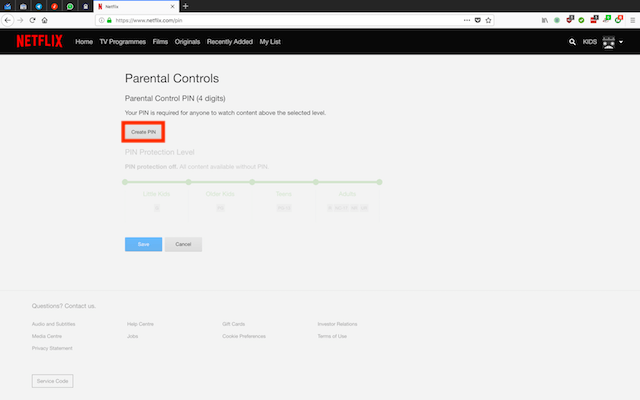Image resolution: width=640 pixels, height=400 pixels.
Task: Open Terms of Use link
Action: (x=332, y=336)
